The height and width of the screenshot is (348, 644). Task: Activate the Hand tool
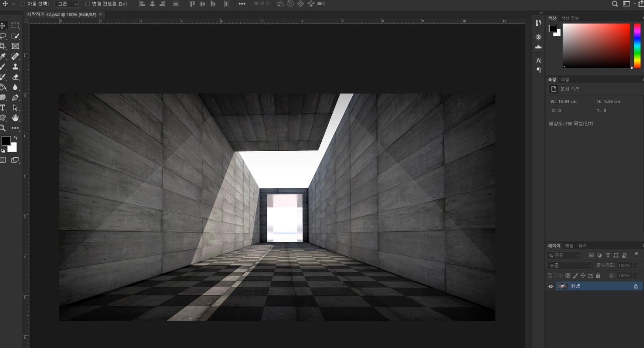15,118
